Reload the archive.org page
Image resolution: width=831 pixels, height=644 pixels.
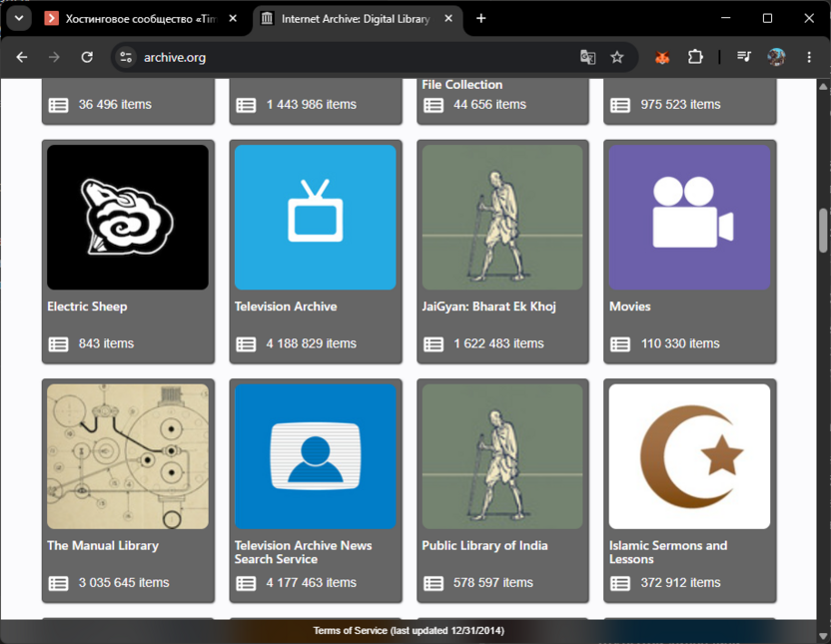click(87, 57)
